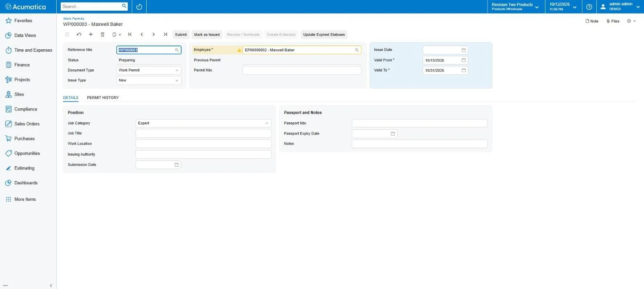The image size is (644, 289).
Task: Switch to the Permit History tab
Action: 103,98
